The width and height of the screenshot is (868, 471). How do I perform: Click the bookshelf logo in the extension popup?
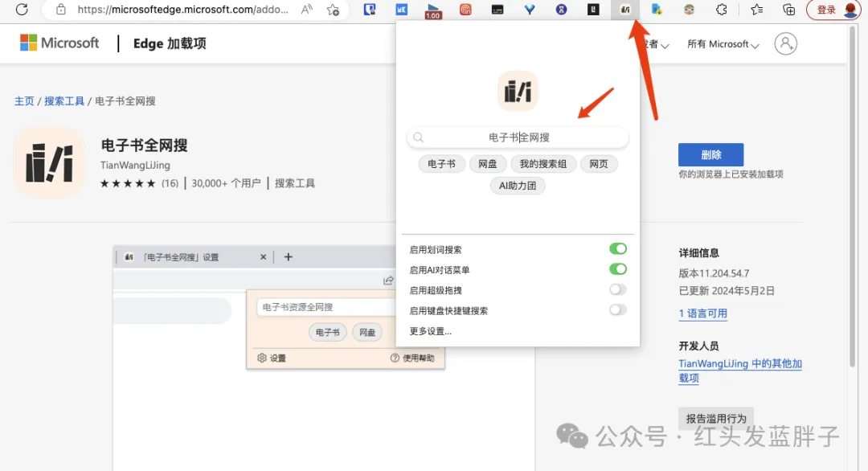(x=518, y=91)
